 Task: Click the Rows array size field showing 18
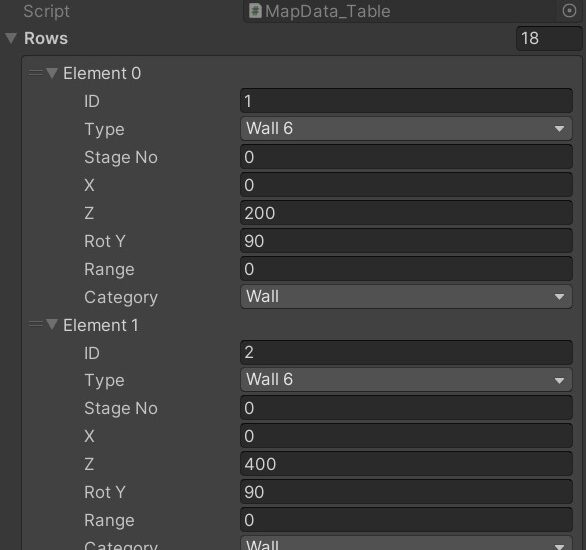(549, 38)
